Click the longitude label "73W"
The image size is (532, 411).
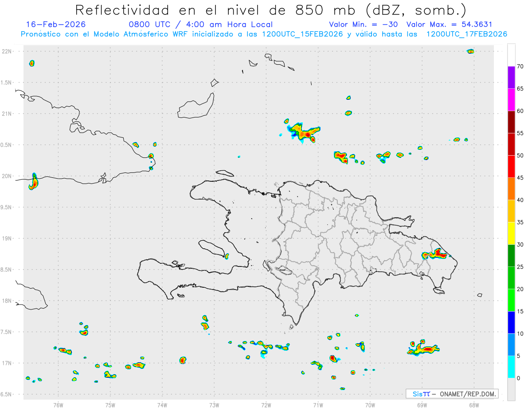(x=214, y=404)
